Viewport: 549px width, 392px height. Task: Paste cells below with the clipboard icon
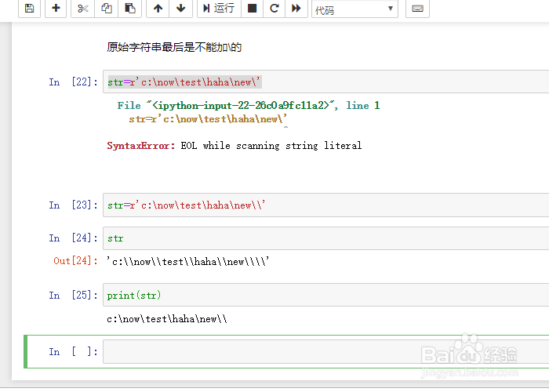click(x=130, y=8)
